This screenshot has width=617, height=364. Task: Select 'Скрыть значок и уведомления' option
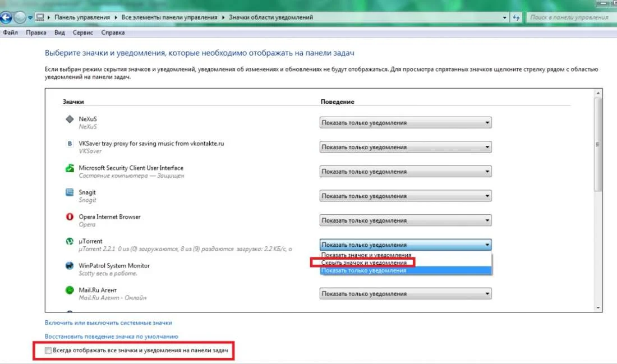tap(406, 262)
